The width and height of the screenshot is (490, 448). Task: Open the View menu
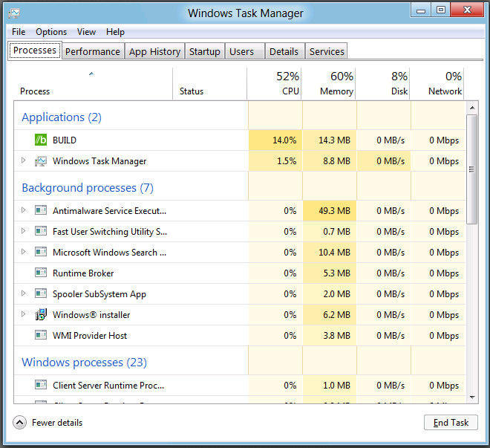tap(87, 32)
